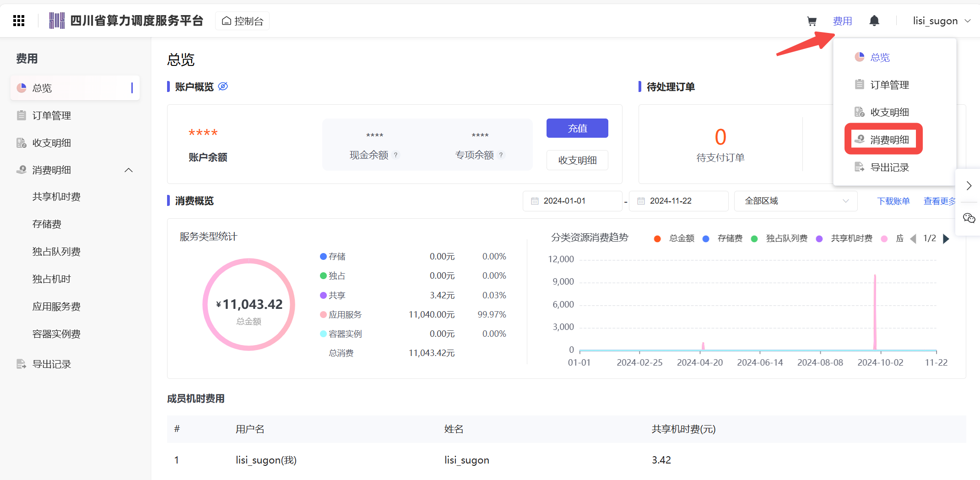The width and height of the screenshot is (980, 480).
Task: Click the 总览 pie icon in dropdown menu
Action: [859, 57]
